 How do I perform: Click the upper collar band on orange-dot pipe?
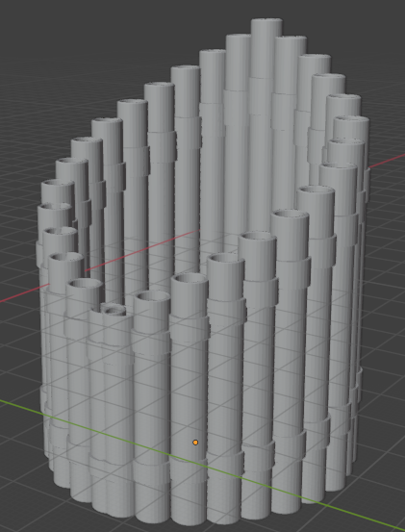(x=190, y=328)
